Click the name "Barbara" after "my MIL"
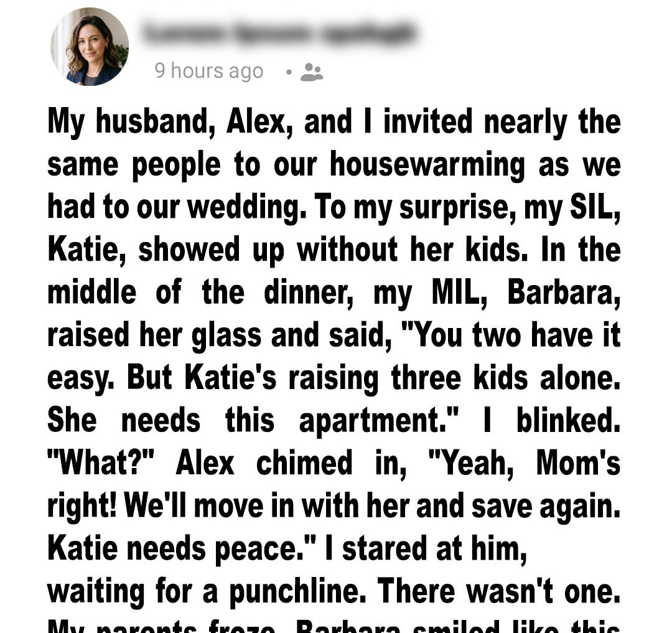This screenshot has width=672, height=633. (x=562, y=292)
